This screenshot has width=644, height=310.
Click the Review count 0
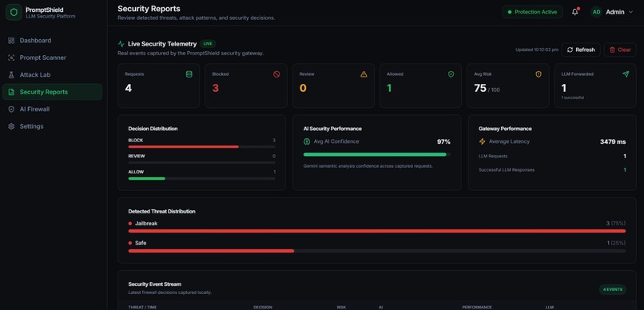click(x=303, y=88)
